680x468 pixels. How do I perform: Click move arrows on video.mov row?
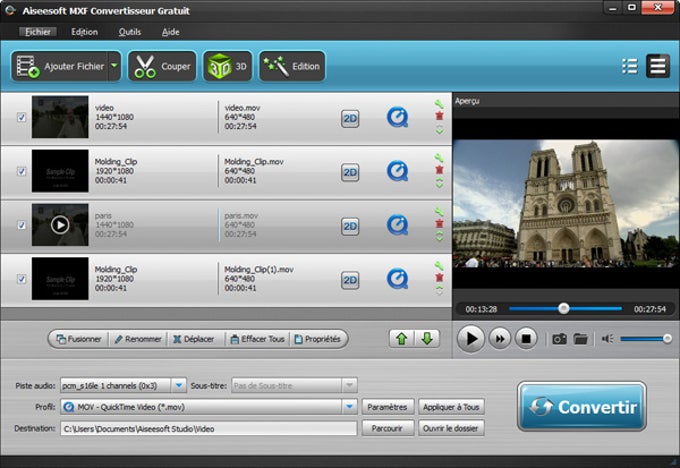coord(439,129)
